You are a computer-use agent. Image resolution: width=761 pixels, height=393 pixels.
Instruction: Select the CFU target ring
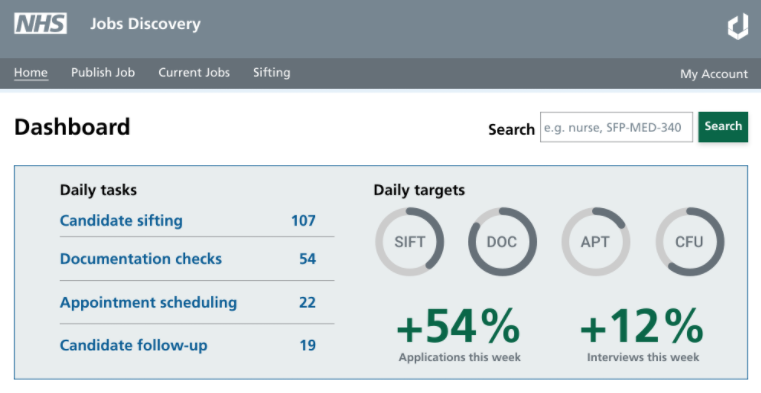pyautogui.click(x=690, y=242)
